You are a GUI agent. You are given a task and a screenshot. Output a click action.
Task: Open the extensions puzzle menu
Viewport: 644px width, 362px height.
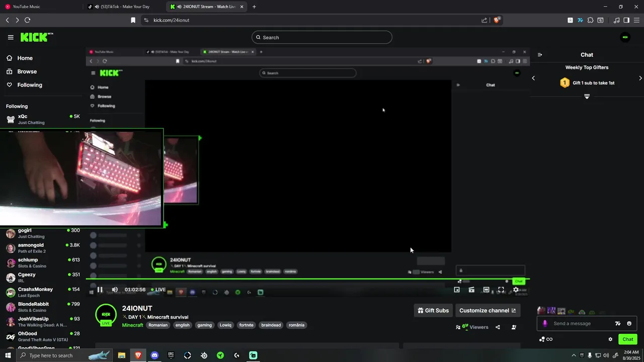(x=590, y=20)
